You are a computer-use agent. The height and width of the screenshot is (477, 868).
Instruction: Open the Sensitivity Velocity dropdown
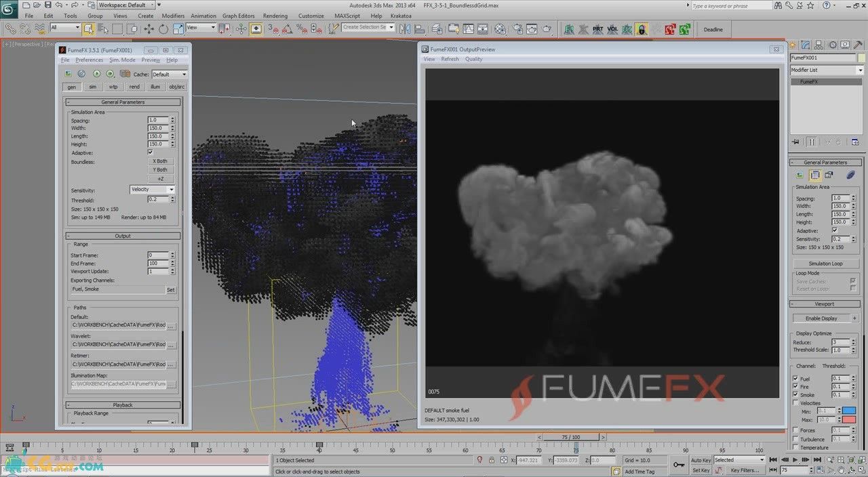point(152,189)
